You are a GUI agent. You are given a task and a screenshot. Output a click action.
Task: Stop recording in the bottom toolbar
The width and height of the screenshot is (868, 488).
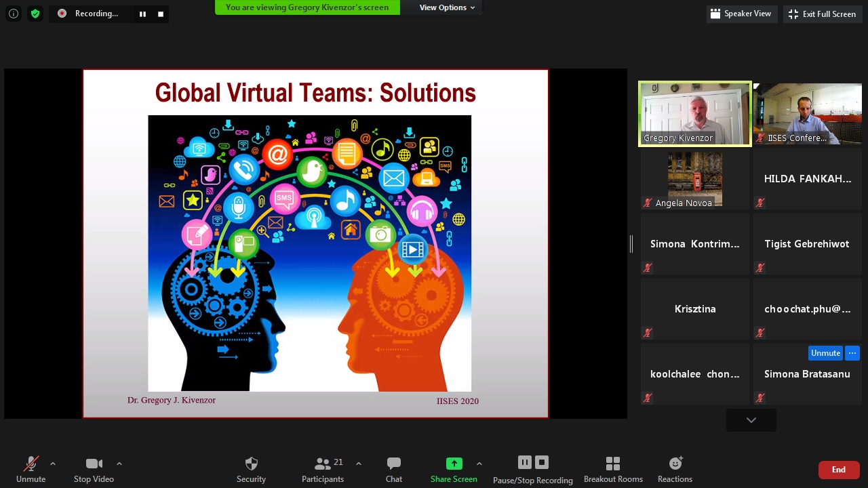(542, 462)
